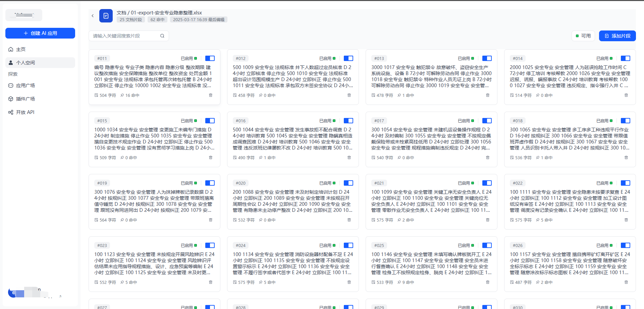The image size is (644, 309).
Task: Delete segment #011 with trash icon
Action: click(211, 95)
